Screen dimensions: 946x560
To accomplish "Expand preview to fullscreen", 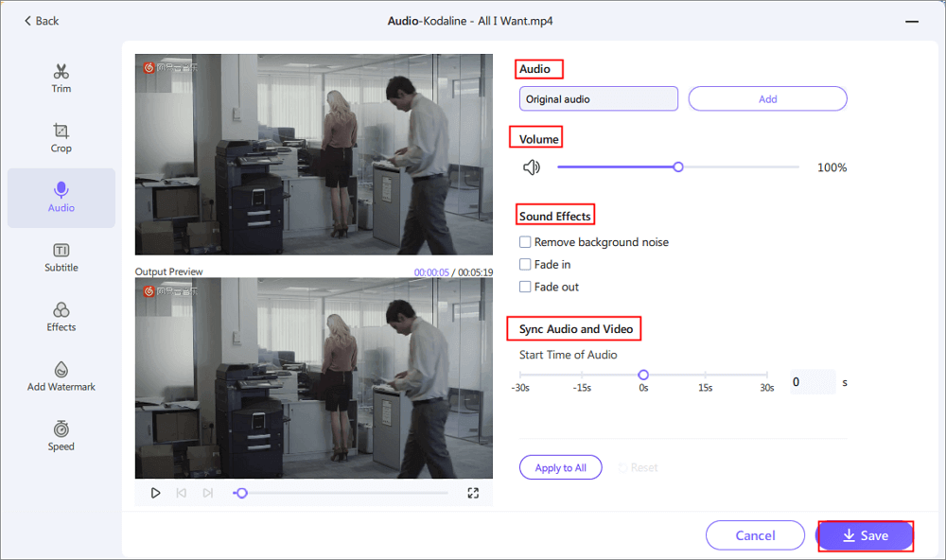I will [x=473, y=493].
